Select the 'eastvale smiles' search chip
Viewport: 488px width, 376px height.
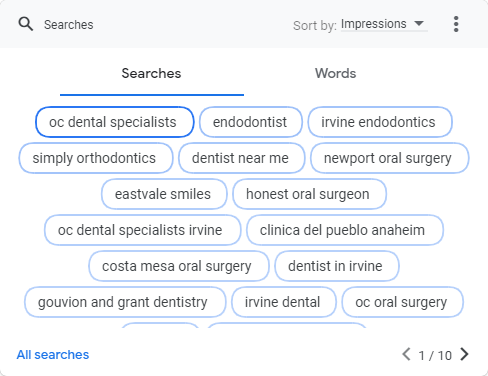point(164,194)
